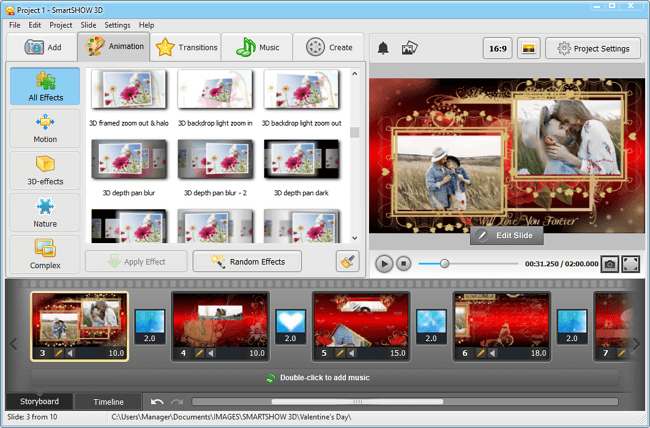
Task: Click the storyboard left arrow
Action: [x=13, y=344]
